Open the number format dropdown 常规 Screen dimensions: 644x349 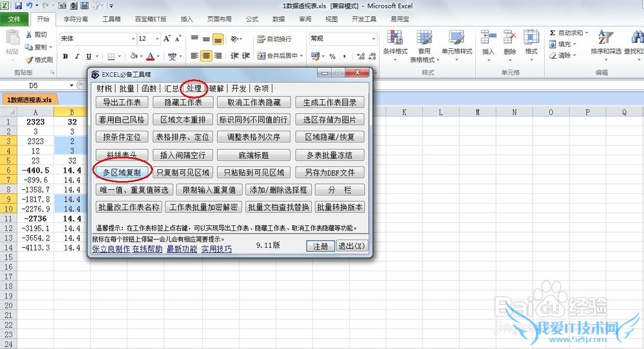click(374, 39)
